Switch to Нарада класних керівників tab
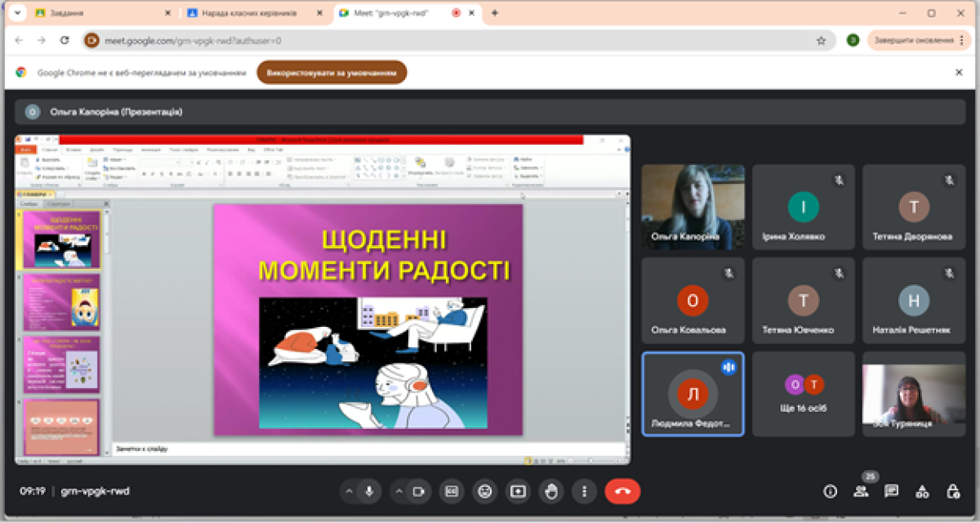 point(249,13)
